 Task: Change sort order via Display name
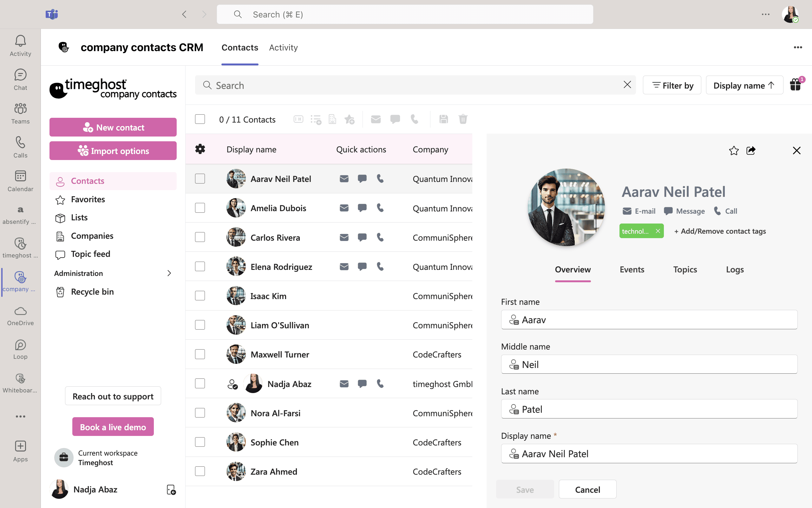tap(744, 85)
